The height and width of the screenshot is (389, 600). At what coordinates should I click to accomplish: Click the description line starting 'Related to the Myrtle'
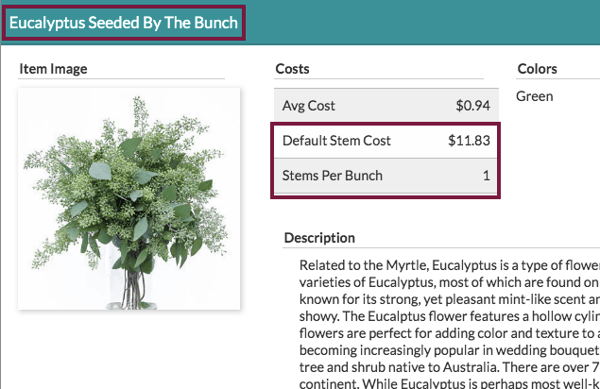(449, 265)
